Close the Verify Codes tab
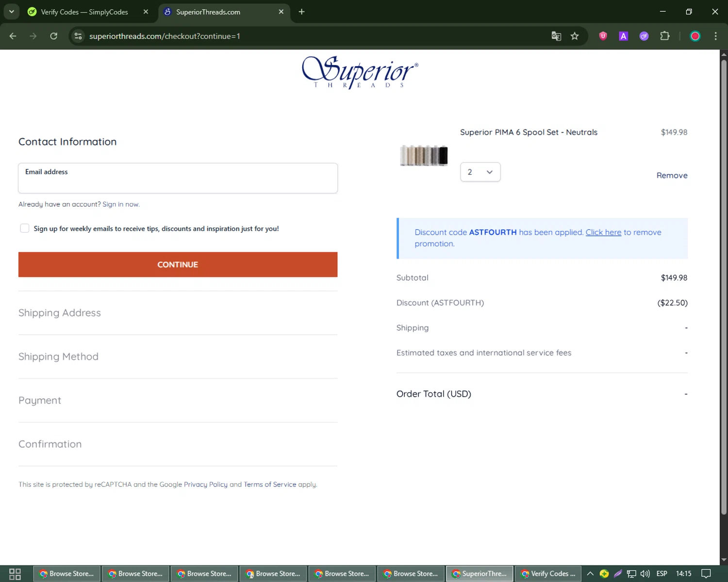This screenshot has height=582, width=728. (146, 12)
